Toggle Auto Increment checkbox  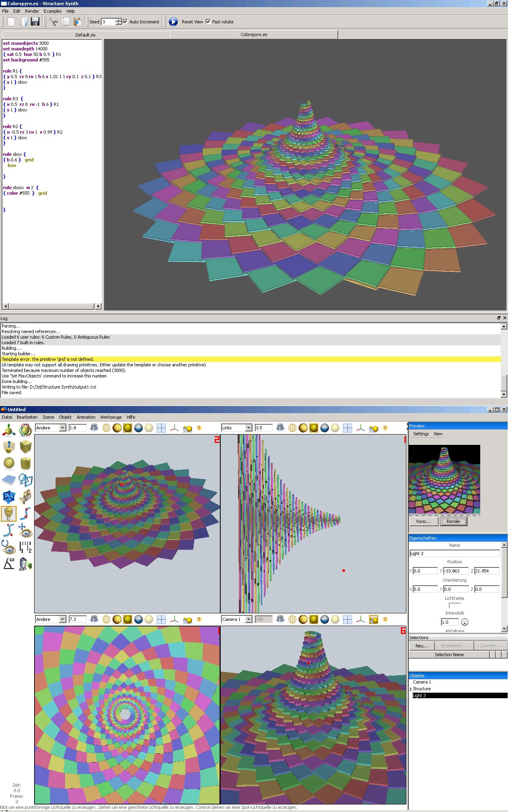point(125,22)
